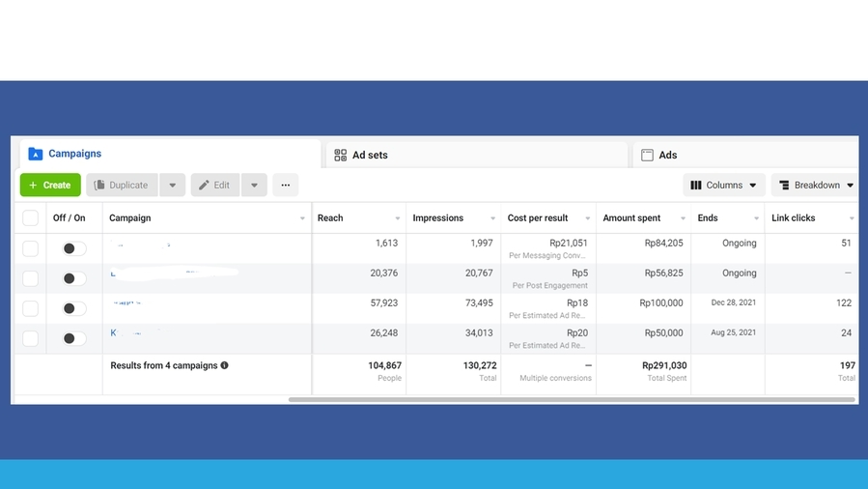
Task: Open the Columns dropdown
Action: 723,185
